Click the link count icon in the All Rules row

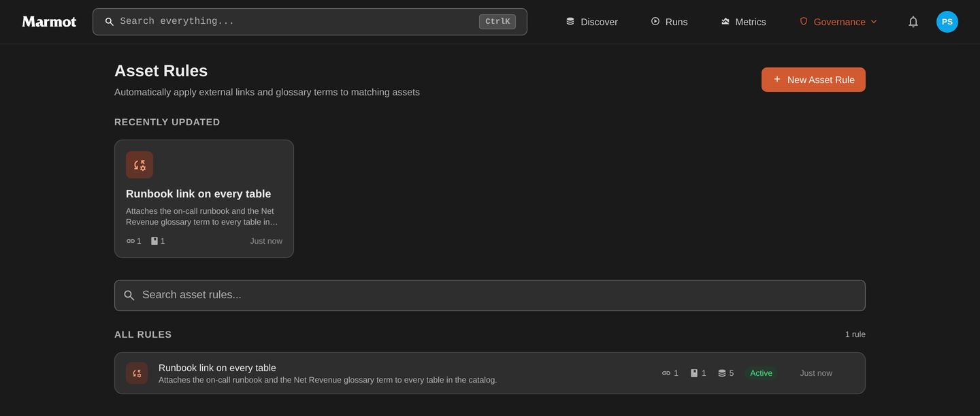[666, 373]
